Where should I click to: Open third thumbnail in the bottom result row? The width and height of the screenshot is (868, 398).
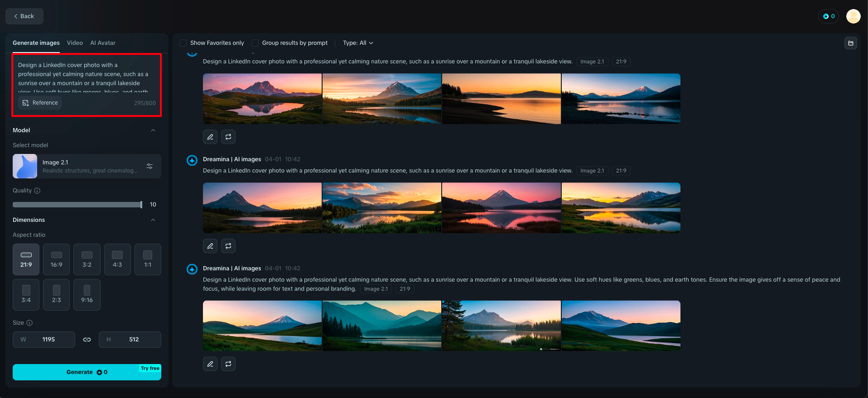(x=502, y=326)
